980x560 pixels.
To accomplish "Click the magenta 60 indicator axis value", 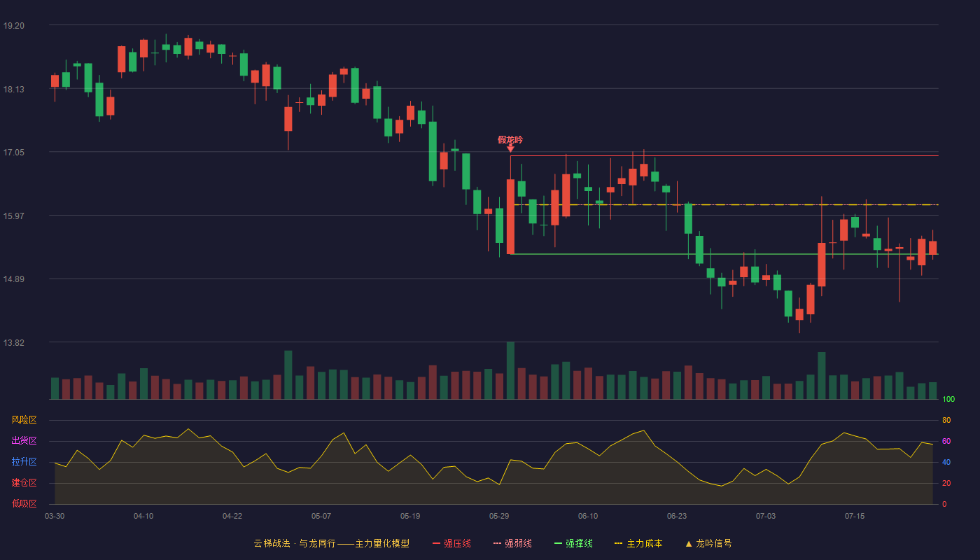I will click(x=946, y=442).
